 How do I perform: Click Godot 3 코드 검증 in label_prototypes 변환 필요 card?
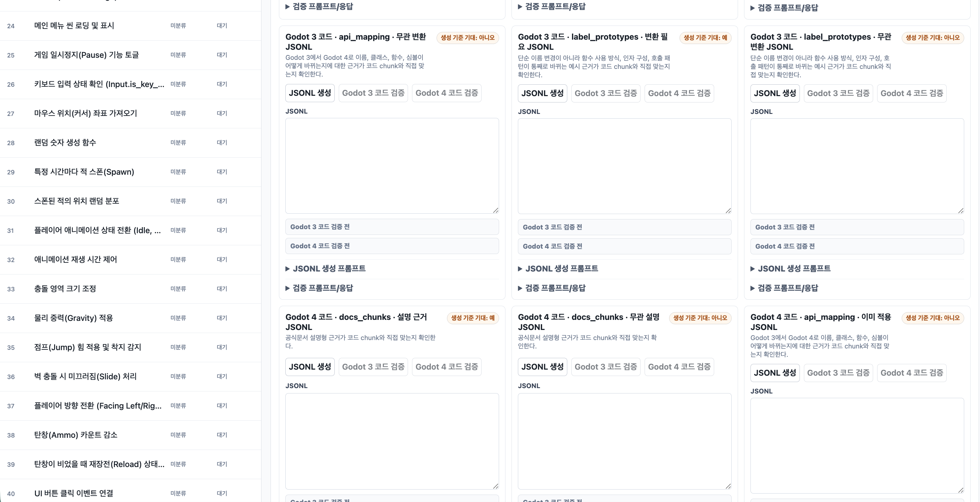[606, 93]
